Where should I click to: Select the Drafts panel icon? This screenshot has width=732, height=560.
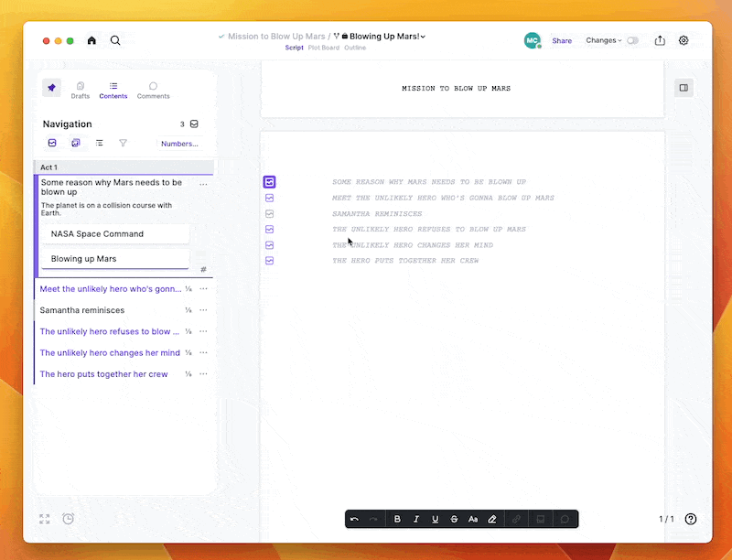[81, 89]
